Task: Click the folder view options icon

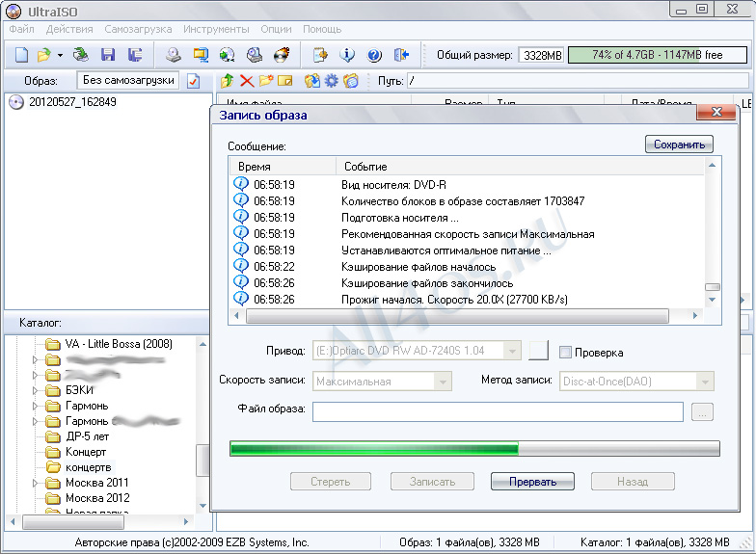Action: coord(351,81)
